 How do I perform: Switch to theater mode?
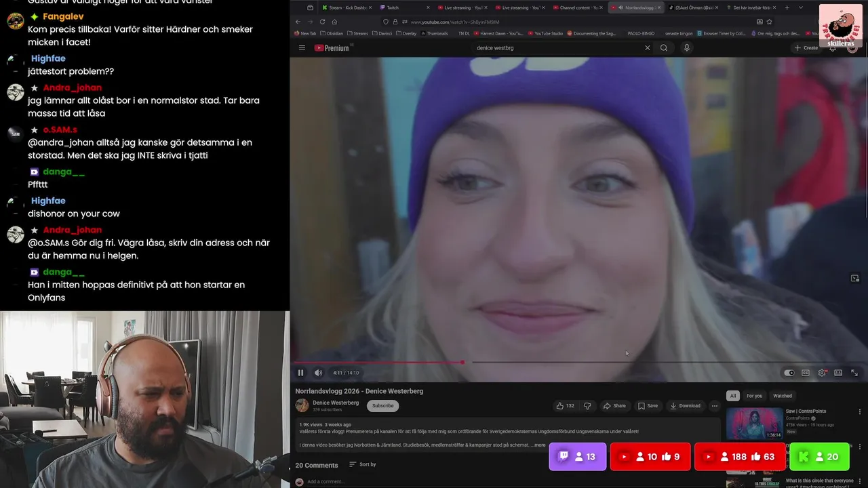pos(838,373)
